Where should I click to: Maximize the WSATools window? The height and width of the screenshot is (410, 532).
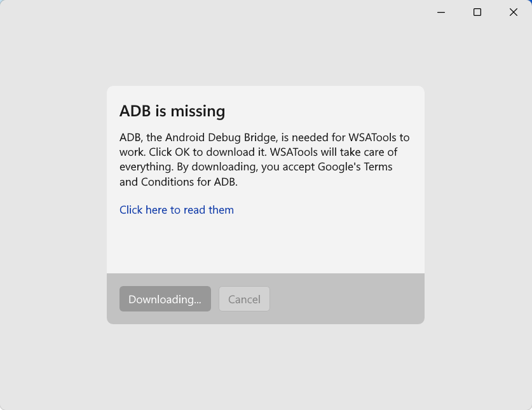point(477,12)
